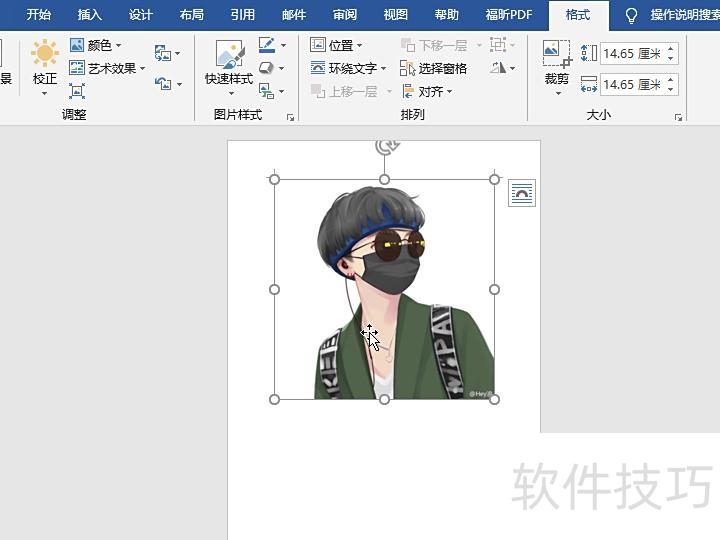720x540 pixels.
Task: Switch to the 插入 ribbon tab
Action: coord(90,15)
